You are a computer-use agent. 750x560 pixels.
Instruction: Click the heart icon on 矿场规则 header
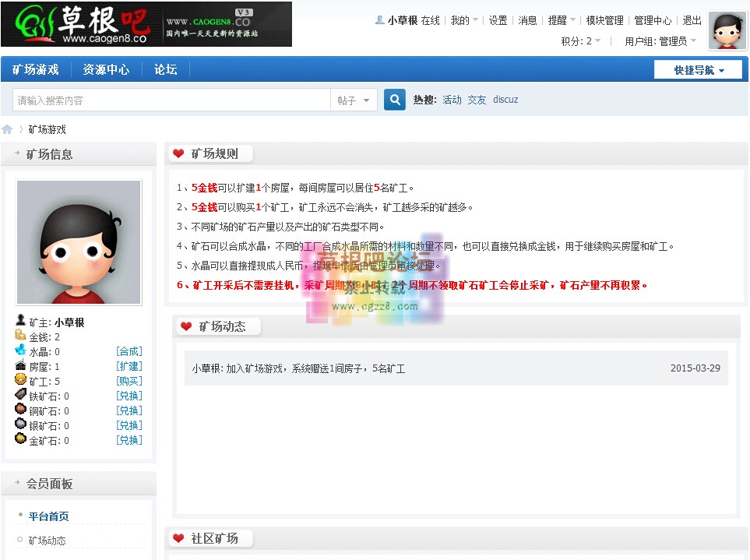(x=178, y=153)
